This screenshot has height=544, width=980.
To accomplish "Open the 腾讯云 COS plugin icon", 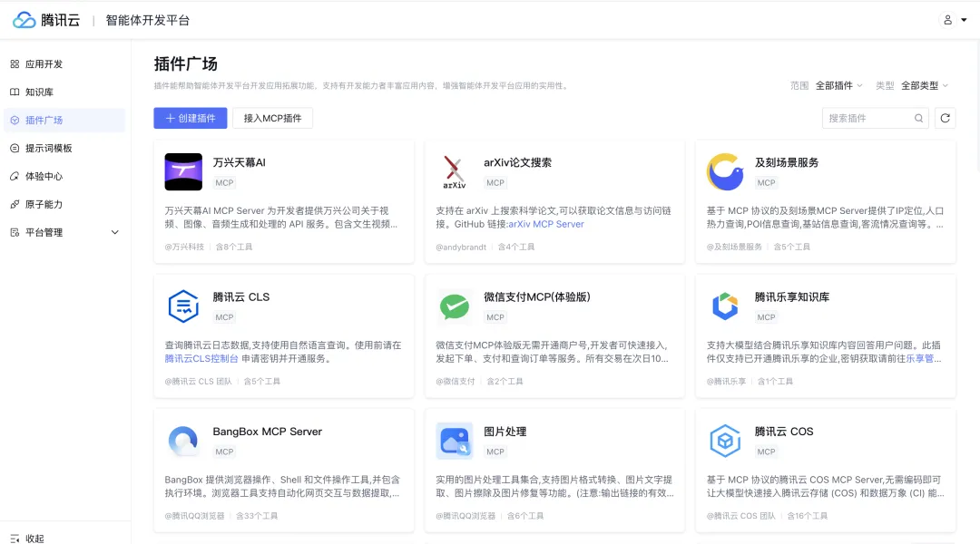I will 725,441.
